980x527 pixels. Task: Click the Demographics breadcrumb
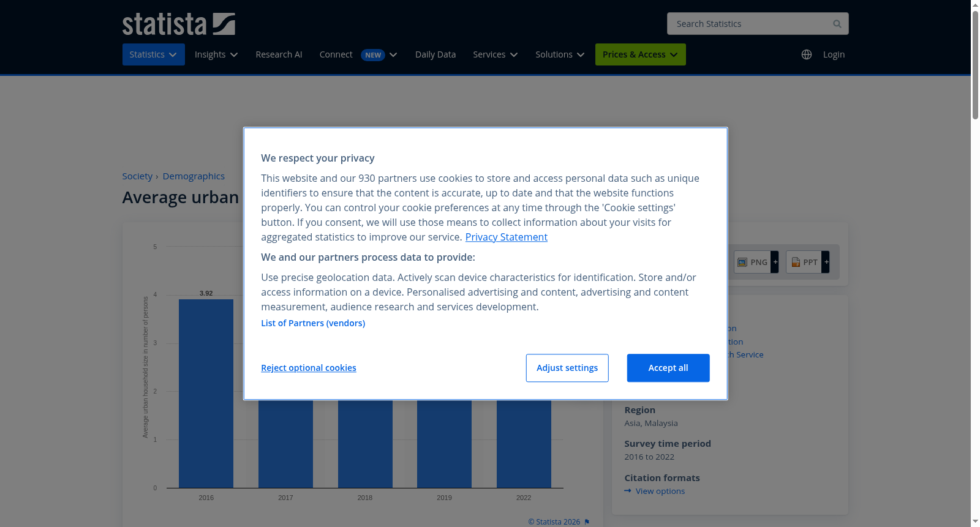pos(194,176)
